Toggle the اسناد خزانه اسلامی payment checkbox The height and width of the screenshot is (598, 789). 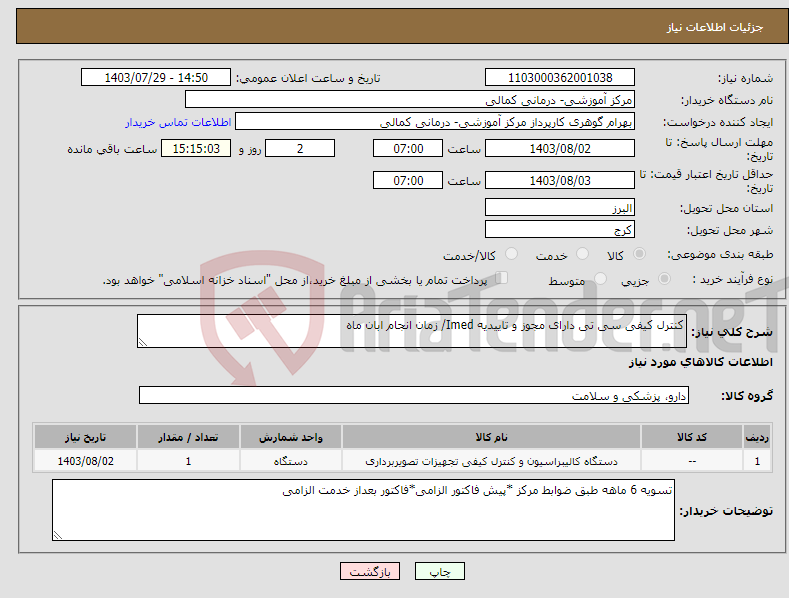502,278
